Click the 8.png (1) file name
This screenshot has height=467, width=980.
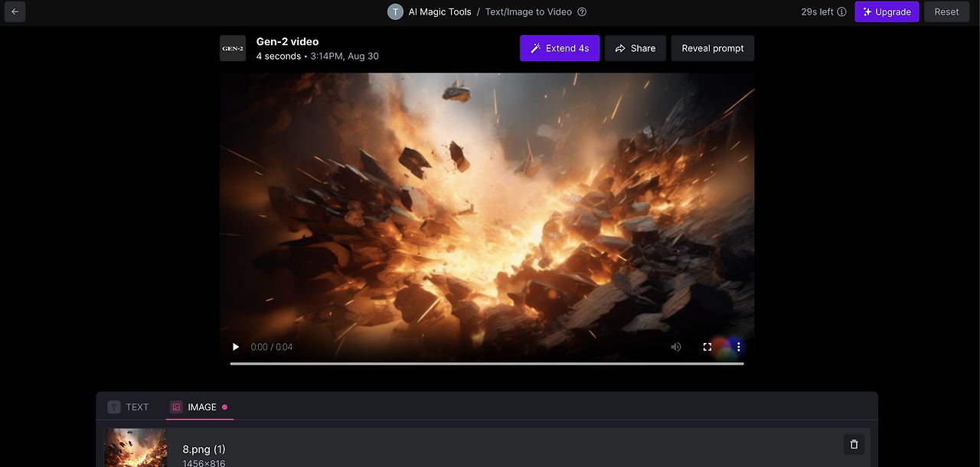204,449
